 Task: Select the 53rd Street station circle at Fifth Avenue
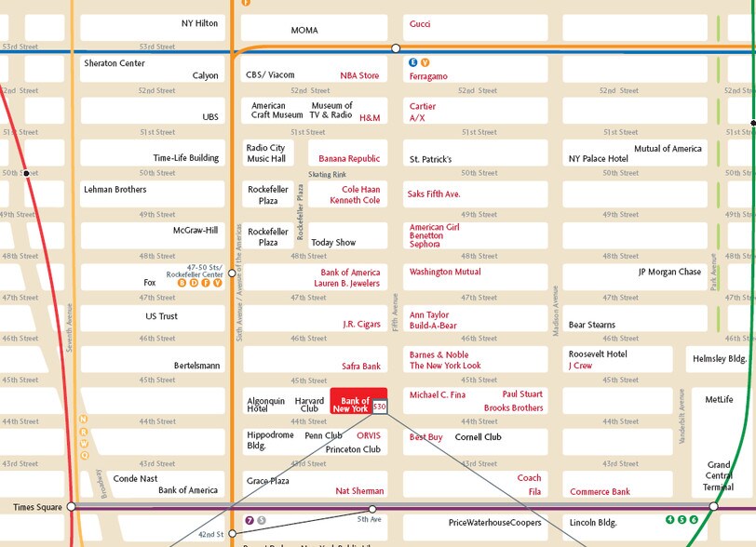(396, 47)
